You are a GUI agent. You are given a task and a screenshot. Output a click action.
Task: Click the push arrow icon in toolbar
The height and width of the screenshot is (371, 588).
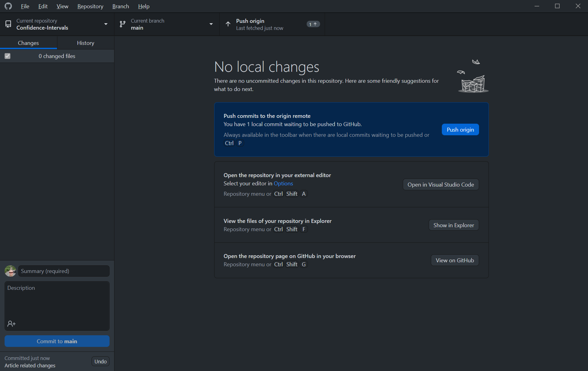pos(228,24)
